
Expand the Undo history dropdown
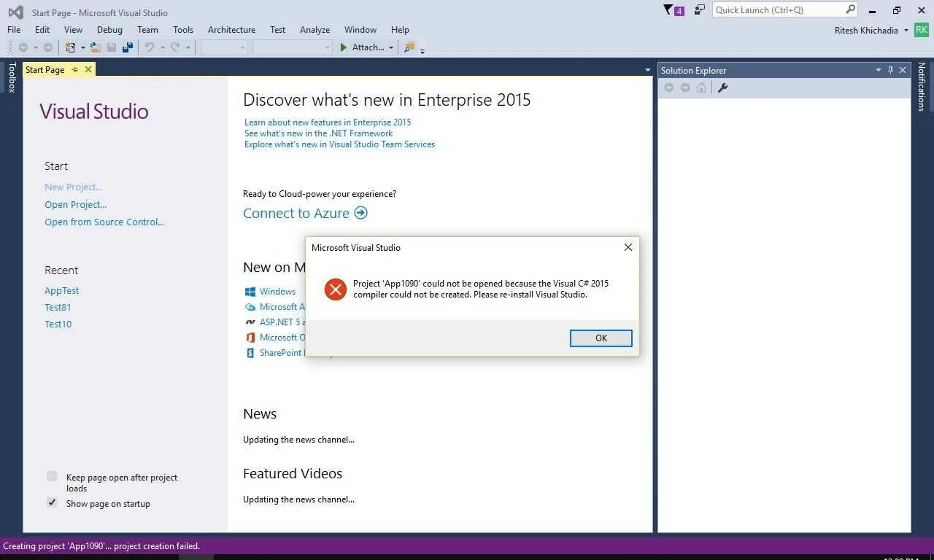coord(161,47)
